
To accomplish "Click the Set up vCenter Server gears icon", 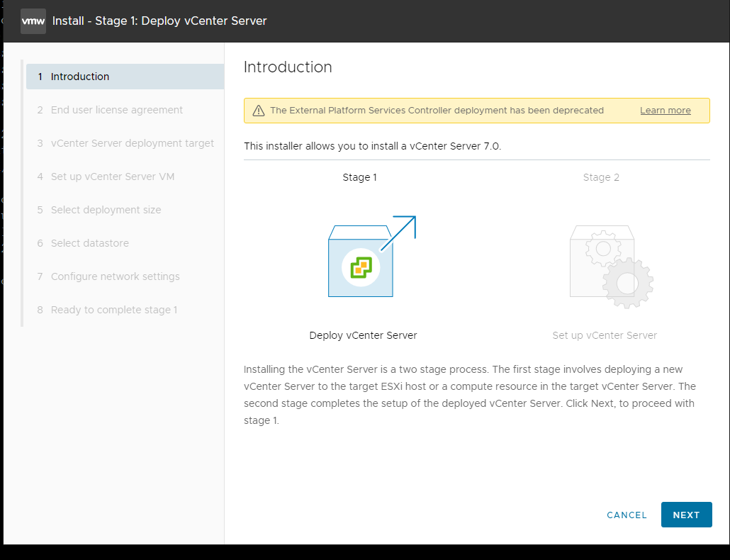I will (x=611, y=267).
